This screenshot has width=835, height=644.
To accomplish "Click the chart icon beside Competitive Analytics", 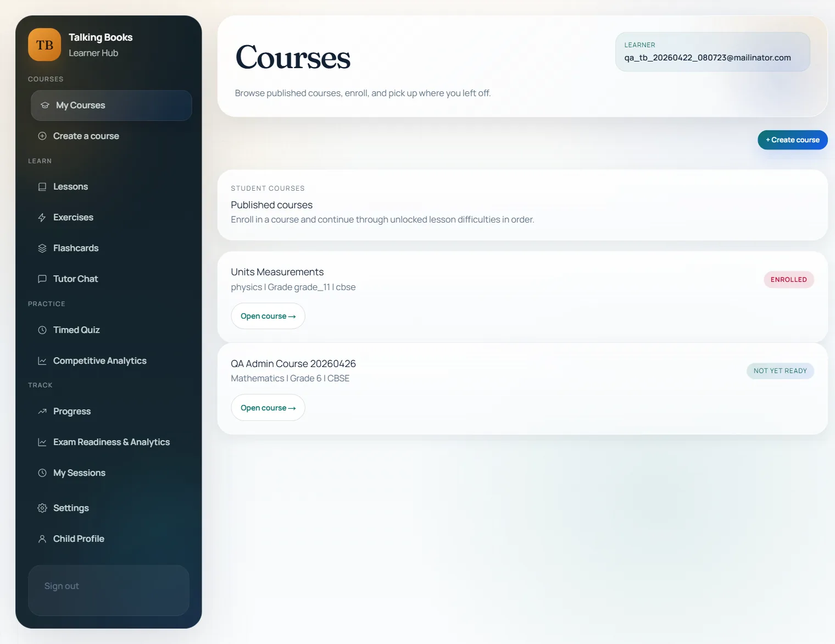I will [42, 361].
